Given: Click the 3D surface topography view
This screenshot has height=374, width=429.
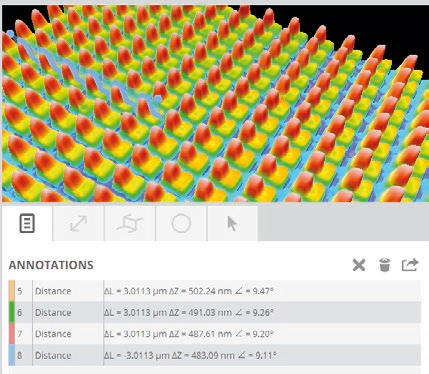Looking at the screenshot, I should tap(215, 103).
